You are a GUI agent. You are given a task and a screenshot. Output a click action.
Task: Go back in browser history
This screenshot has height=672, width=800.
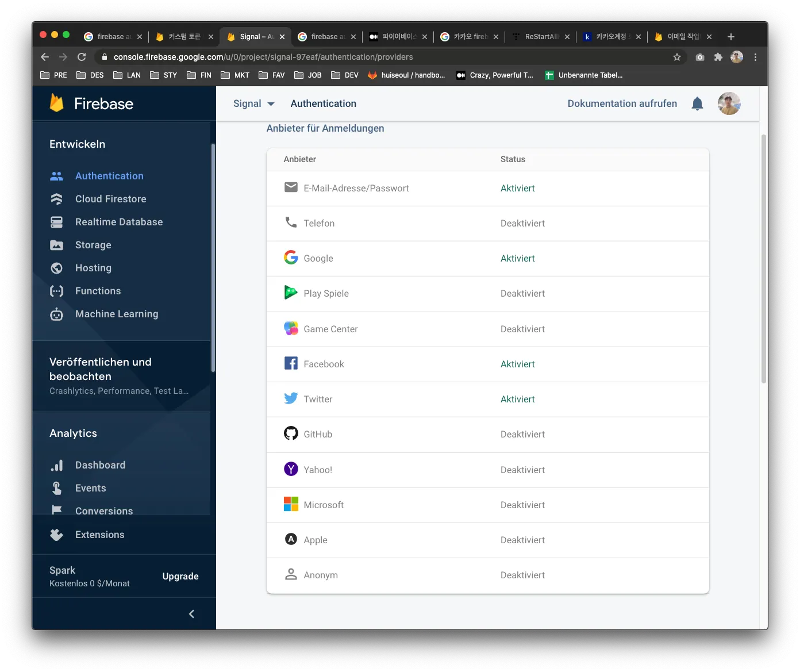pyautogui.click(x=45, y=57)
